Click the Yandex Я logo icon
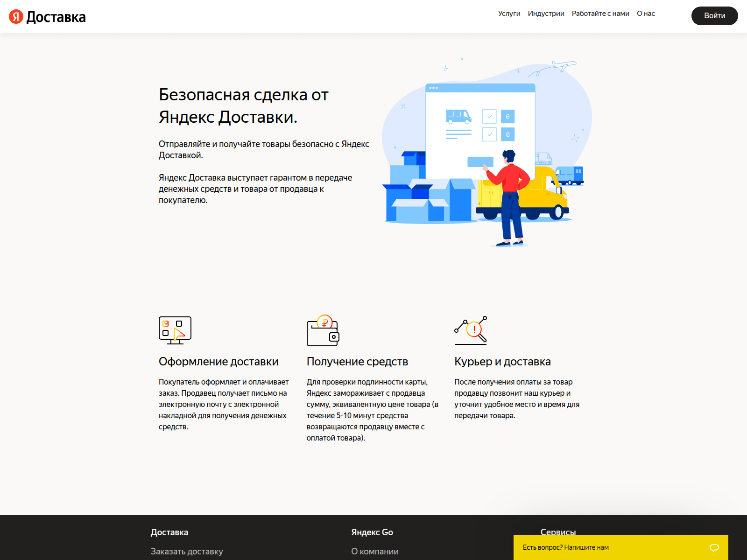The image size is (747, 560). (x=16, y=17)
